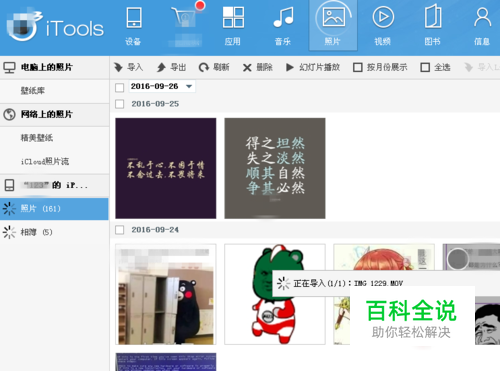500x371 pixels.
Task: Select the 照片 (Photos) top tab
Action: [x=333, y=25]
